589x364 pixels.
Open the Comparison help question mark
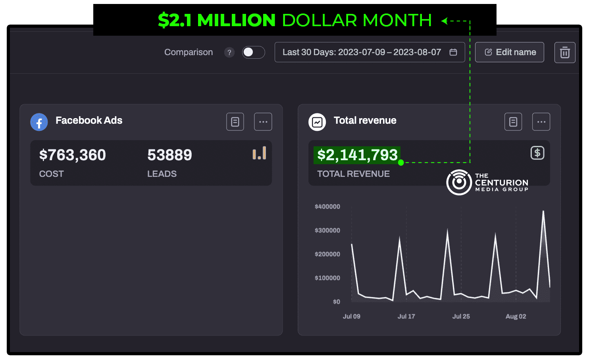click(x=229, y=52)
